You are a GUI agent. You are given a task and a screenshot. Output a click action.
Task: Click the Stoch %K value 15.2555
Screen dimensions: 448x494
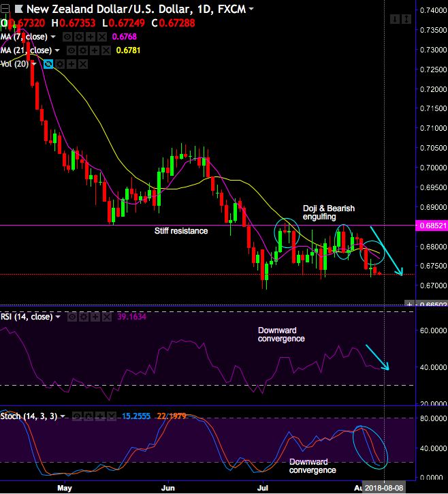pyautogui.click(x=136, y=416)
